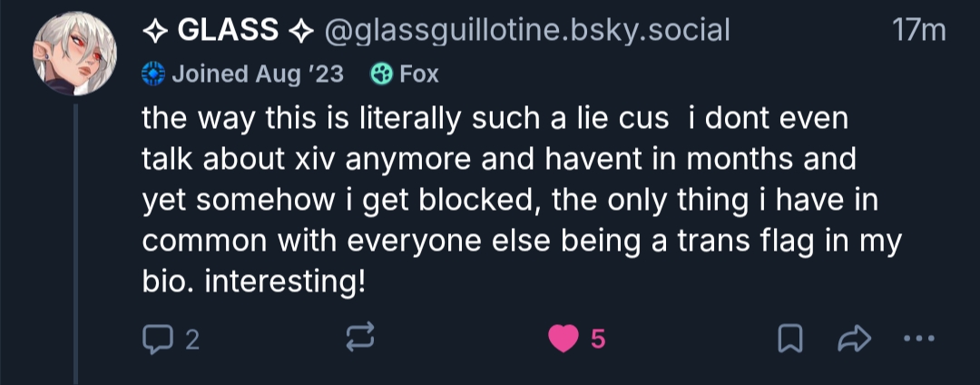The height and width of the screenshot is (385, 980).
Task: Click the blue Joined badge icon
Action: tap(152, 74)
